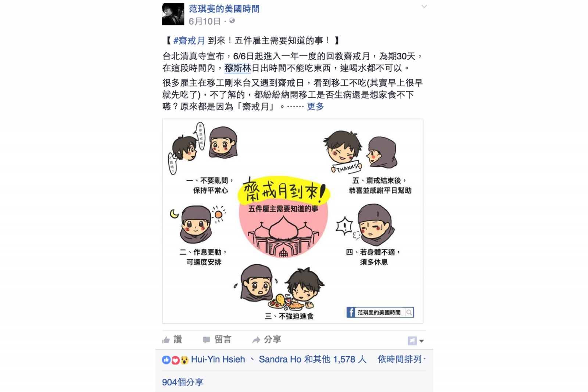The height and width of the screenshot is (392, 588).
Task: Open the post-as identity selector dropdown
Action: pyautogui.click(x=416, y=341)
